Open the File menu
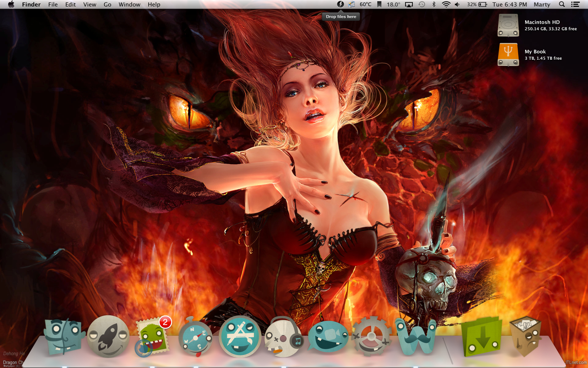 (53, 4)
